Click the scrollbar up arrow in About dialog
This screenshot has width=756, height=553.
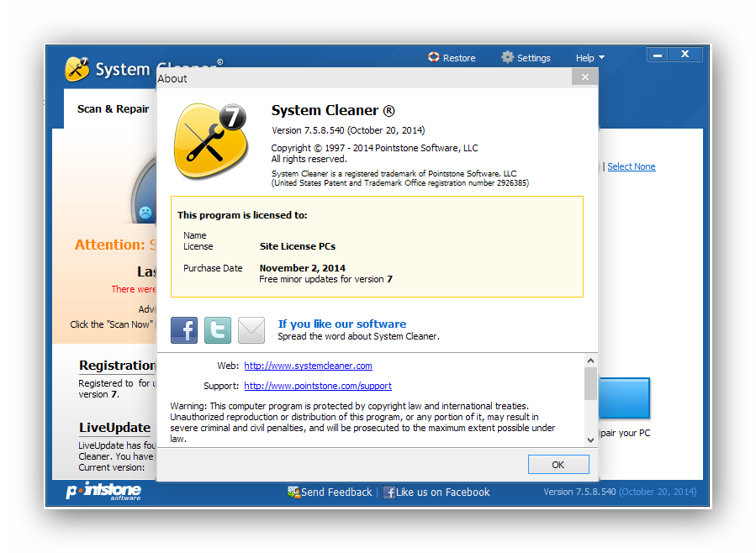(x=590, y=361)
